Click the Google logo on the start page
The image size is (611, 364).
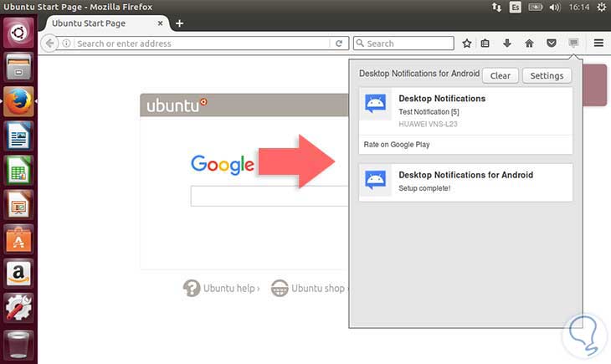point(223,164)
